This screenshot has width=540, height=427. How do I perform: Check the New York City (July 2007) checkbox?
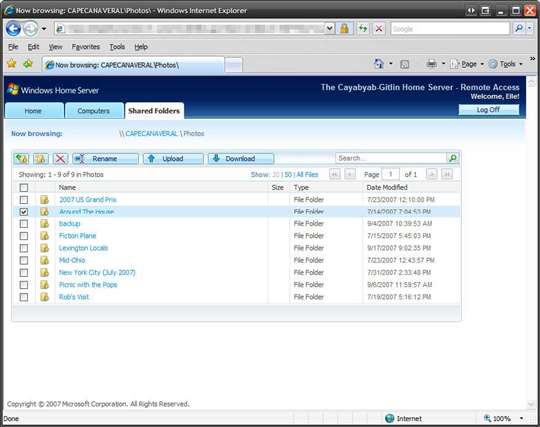(x=24, y=273)
